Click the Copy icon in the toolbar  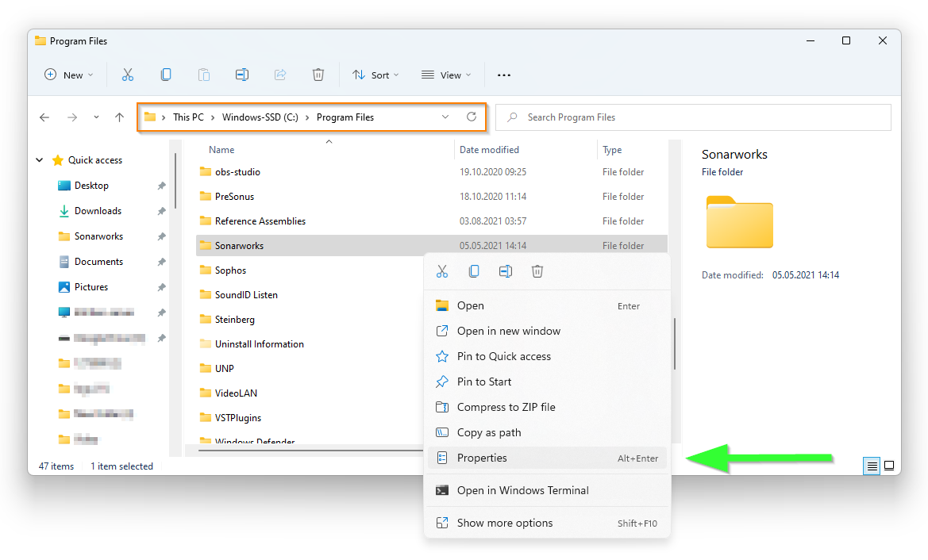166,75
